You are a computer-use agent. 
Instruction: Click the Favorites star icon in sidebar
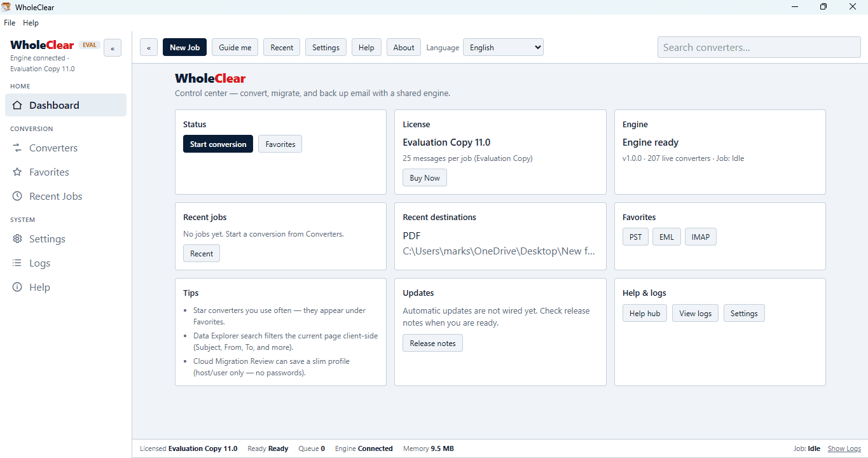[17, 172]
